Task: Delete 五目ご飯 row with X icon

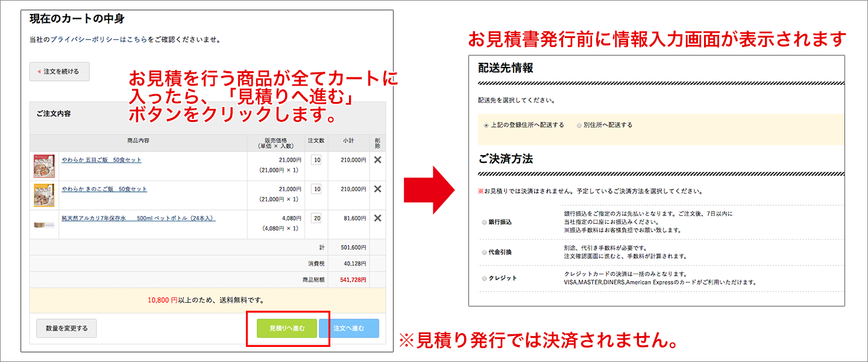Action: (x=378, y=160)
